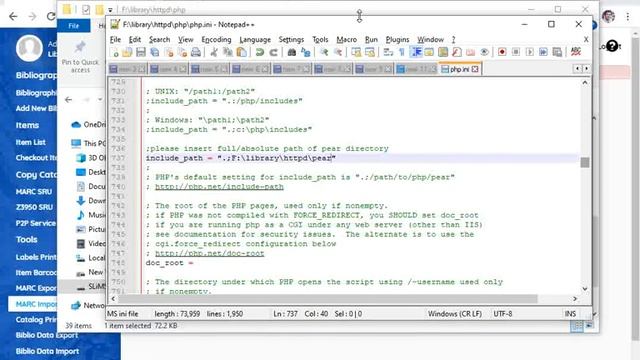Toggle synchronized horizontal scrolling
The height and width of the screenshot is (360, 640).
coord(370,52)
